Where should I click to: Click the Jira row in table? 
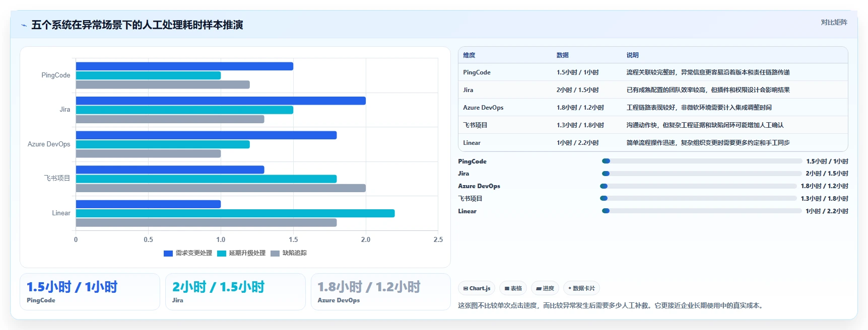(x=653, y=90)
